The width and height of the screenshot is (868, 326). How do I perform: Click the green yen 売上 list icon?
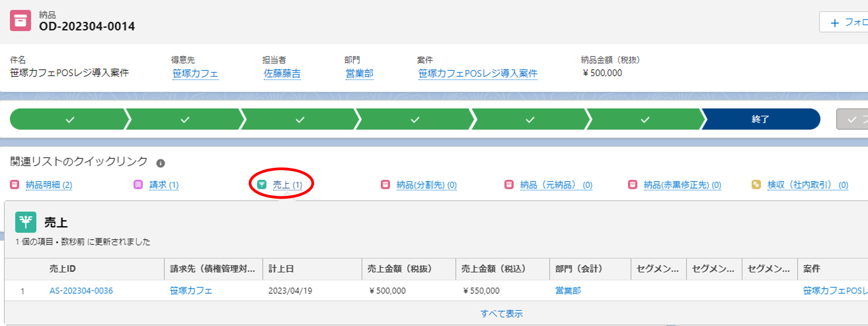coord(26,222)
